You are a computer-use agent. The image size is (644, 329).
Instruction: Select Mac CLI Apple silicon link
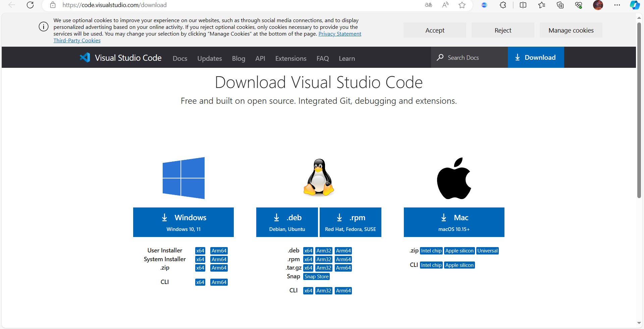pos(460,265)
